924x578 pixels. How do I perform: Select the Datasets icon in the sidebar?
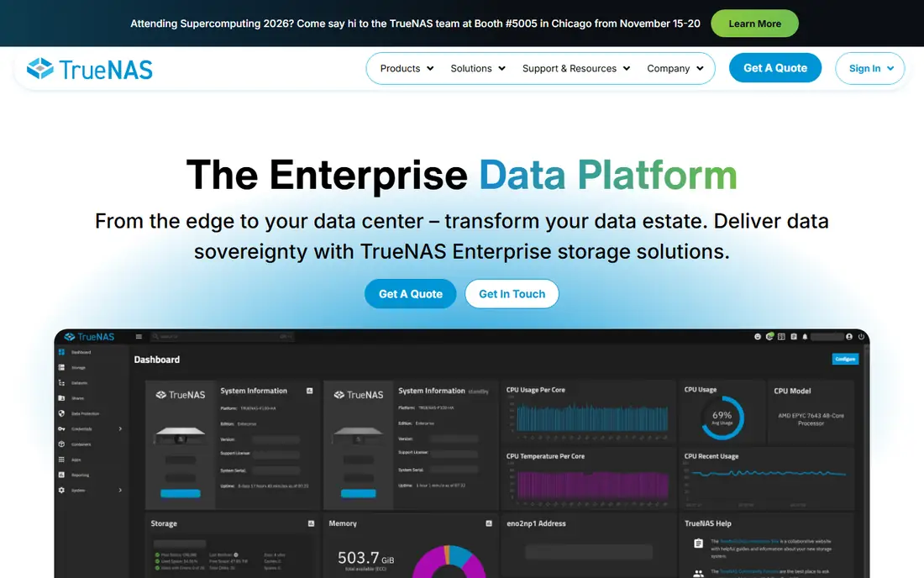pos(61,383)
